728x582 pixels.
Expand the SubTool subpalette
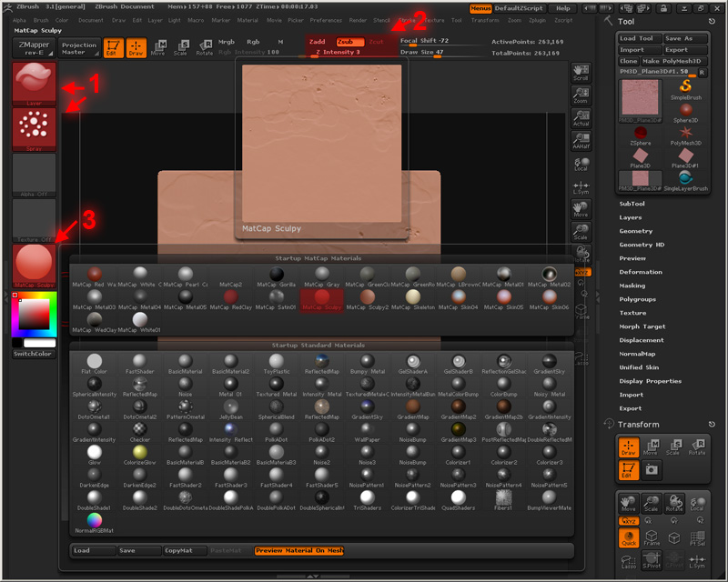pyautogui.click(x=632, y=204)
